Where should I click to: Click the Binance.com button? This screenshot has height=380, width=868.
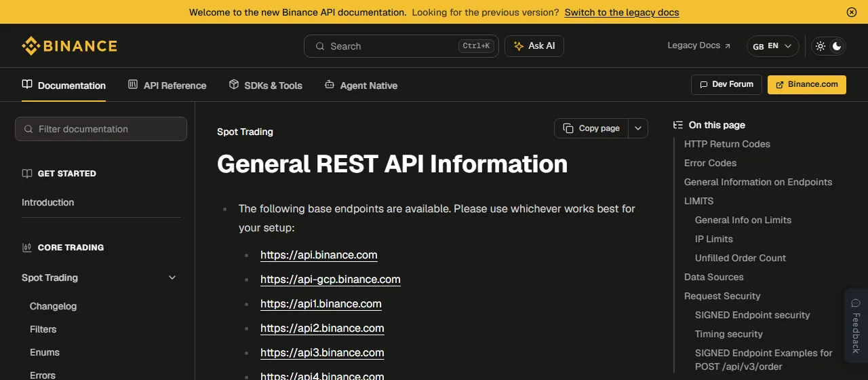tap(807, 85)
